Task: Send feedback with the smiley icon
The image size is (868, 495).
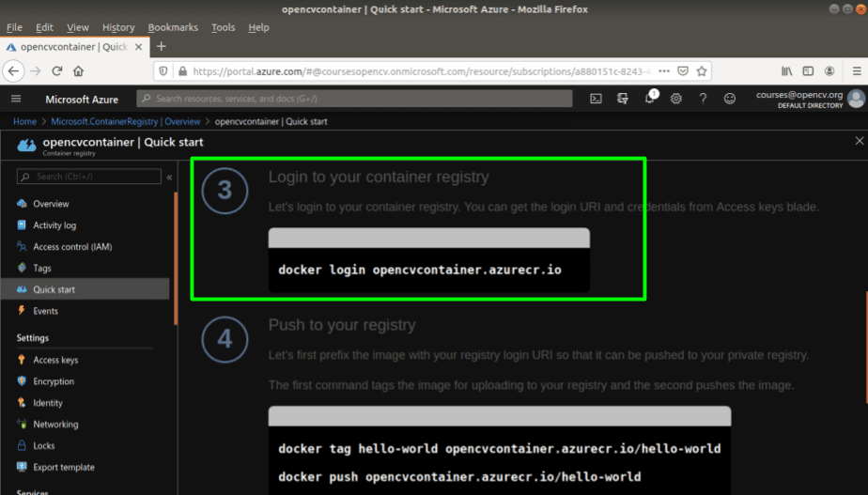Action: (x=730, y=99)
